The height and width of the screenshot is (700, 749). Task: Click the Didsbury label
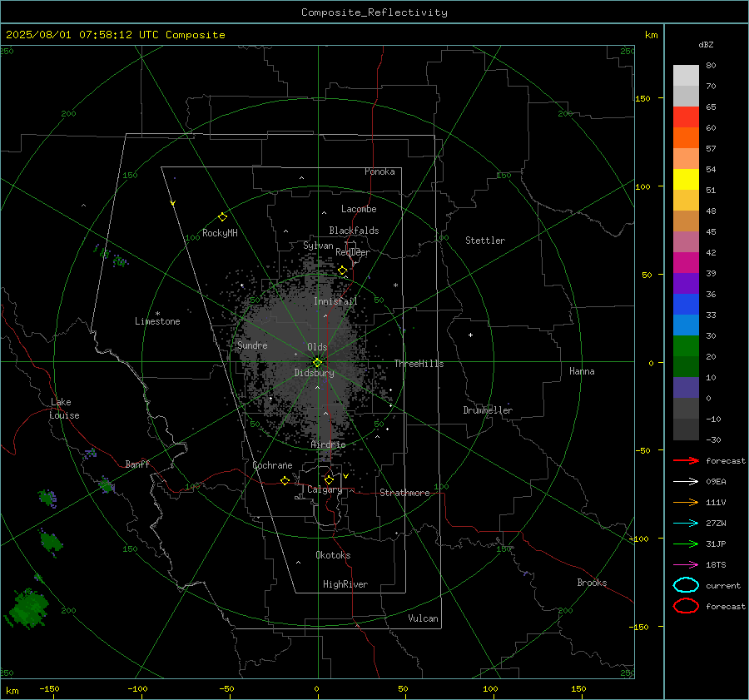tap(314, 373)
